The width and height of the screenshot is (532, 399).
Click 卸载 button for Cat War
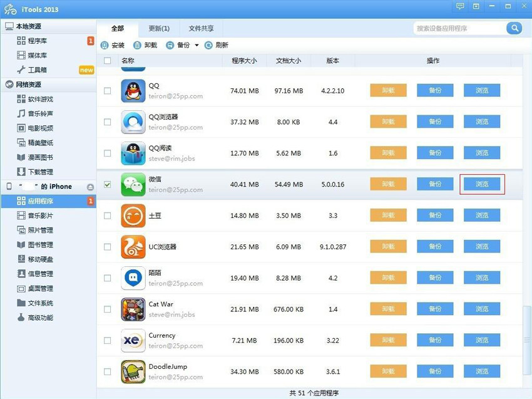[388, 309]
